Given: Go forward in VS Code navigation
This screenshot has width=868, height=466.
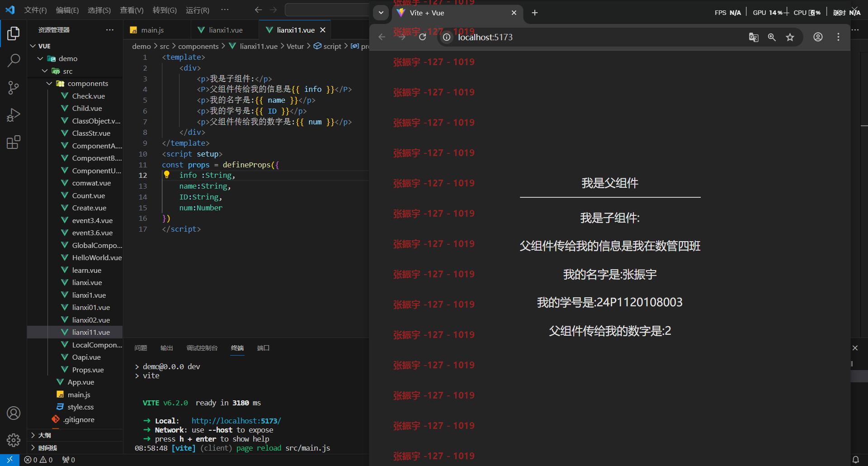Looking at the screenshot, I should [x=273, y=10].
